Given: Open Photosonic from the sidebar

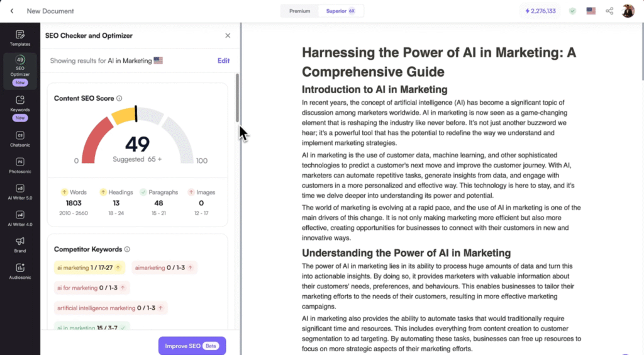Looking at the screenshot, I should pyautogui.click(x=19, y=165).
